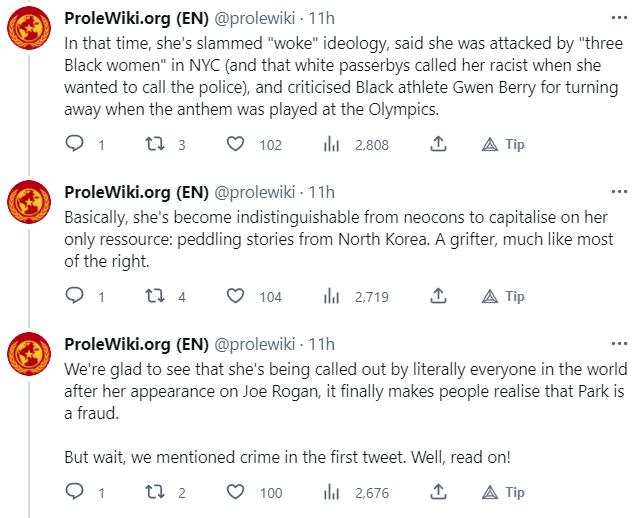Open @prolewiki handle on second tweet
Screen dimensions: 643x518
pos(257,192)
